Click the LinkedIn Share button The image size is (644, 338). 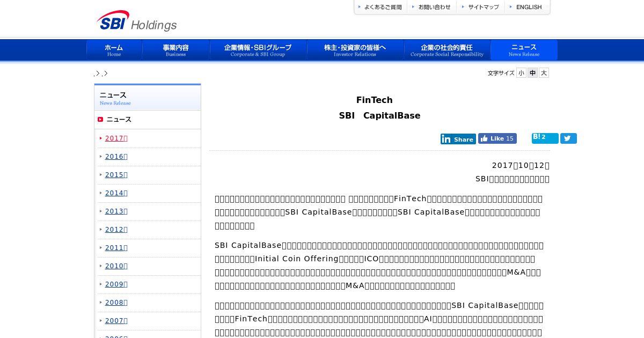(458, 139)
